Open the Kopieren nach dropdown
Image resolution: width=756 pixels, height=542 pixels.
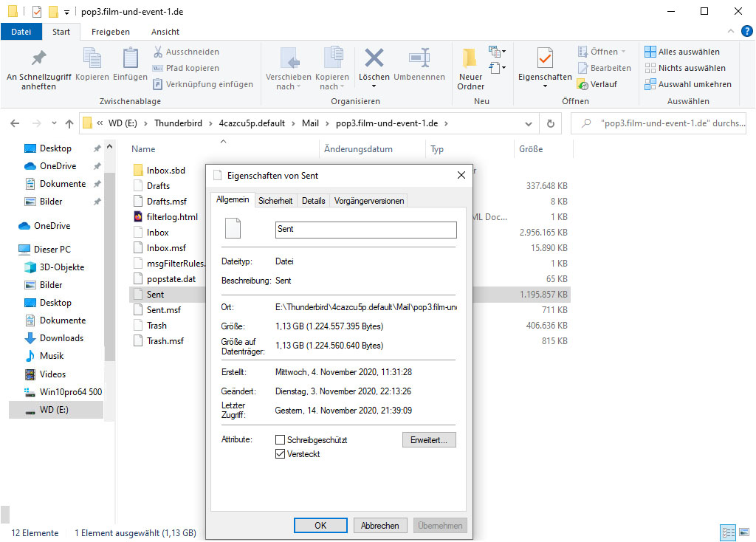(x=332, y=86)
